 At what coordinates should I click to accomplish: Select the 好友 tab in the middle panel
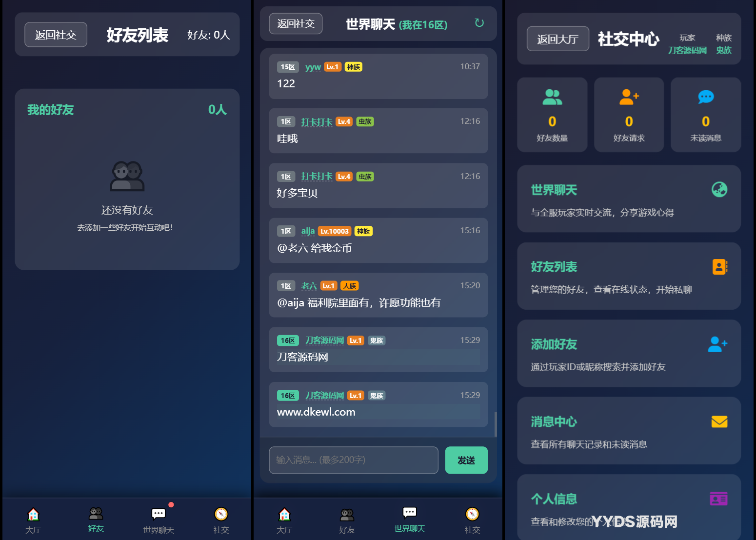click(x=347, y=520)
